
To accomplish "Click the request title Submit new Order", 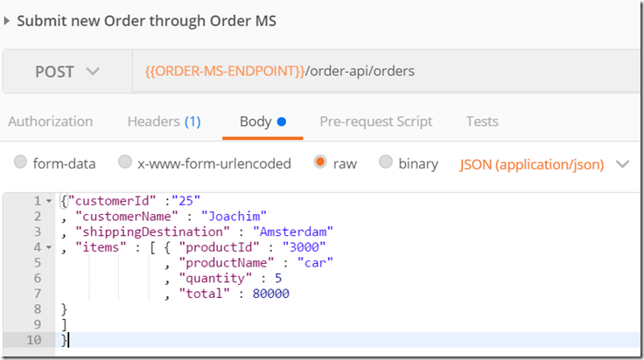I will click(x=146, y=20).
